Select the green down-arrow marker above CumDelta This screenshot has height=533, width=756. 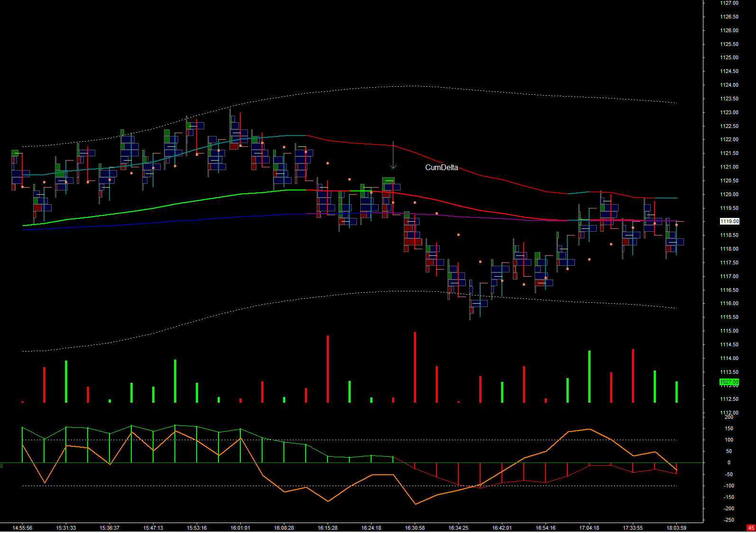coord(393,155)
